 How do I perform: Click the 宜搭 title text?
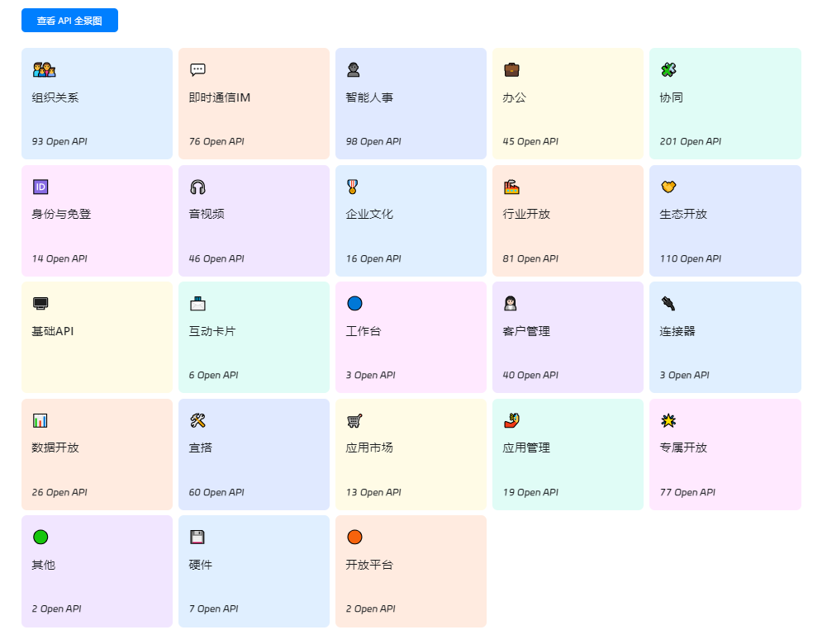click(201, 447)
